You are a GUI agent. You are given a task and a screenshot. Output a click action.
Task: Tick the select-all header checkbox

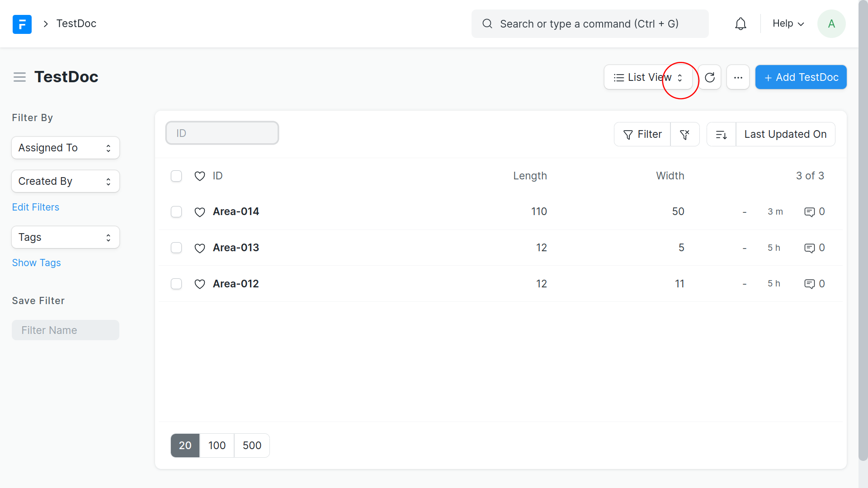[176, 176]
